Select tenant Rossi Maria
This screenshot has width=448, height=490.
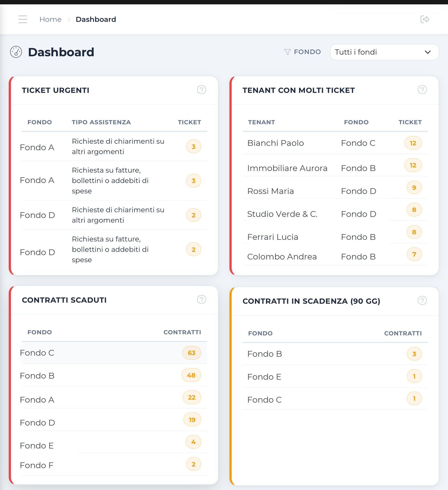[x=271, y=191]
